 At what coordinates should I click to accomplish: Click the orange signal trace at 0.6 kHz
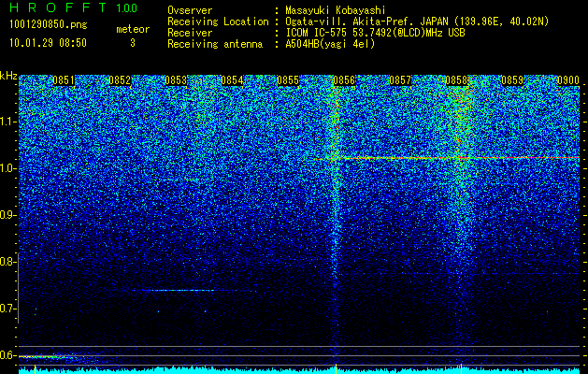(x=46, y=357)
